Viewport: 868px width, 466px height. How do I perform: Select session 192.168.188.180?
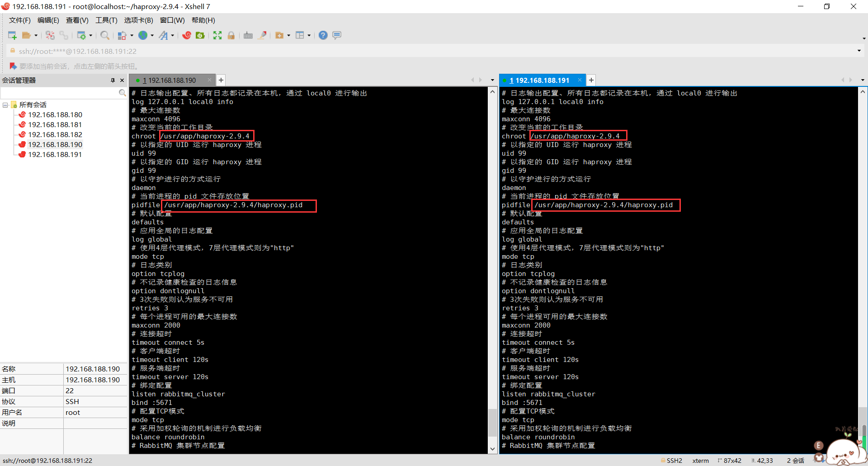(55, 115)
